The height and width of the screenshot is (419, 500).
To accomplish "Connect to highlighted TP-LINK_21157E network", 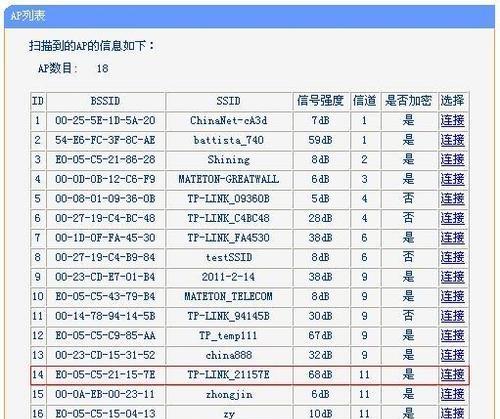I will click(x=452, y=374).
